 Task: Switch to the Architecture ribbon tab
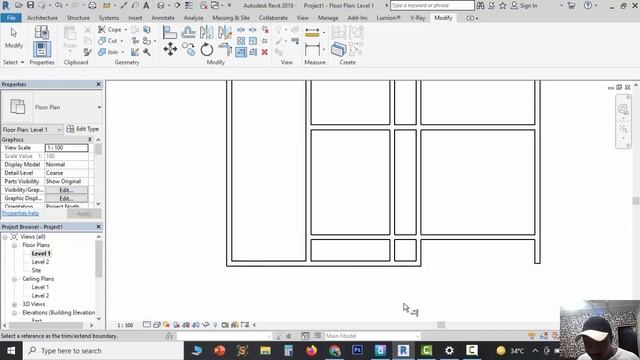tap(42, 18)
